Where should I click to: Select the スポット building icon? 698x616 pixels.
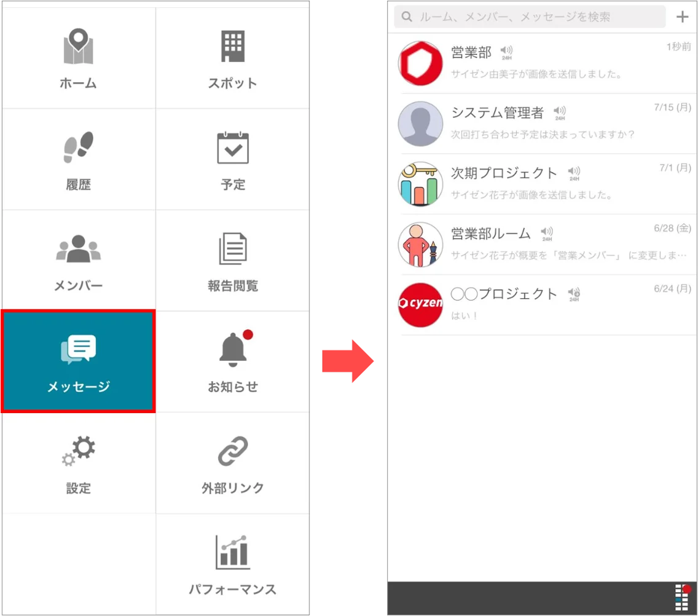click(233, 46)
